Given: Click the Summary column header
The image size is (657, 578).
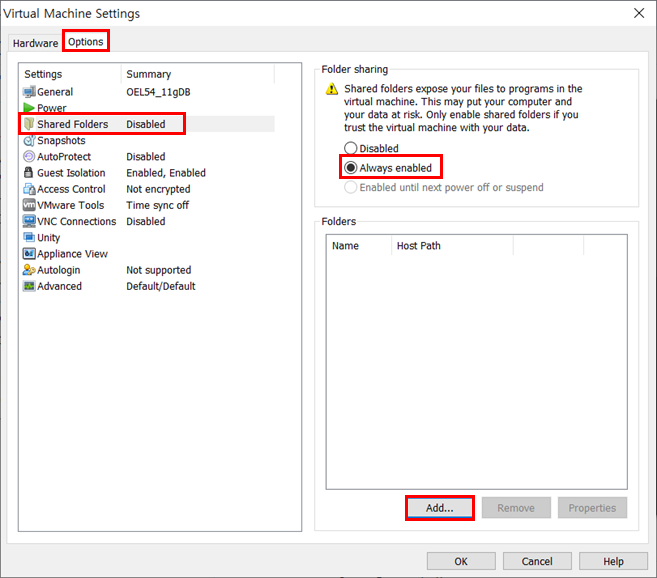Looking at the screenshot, I should (x=198, y=74).
